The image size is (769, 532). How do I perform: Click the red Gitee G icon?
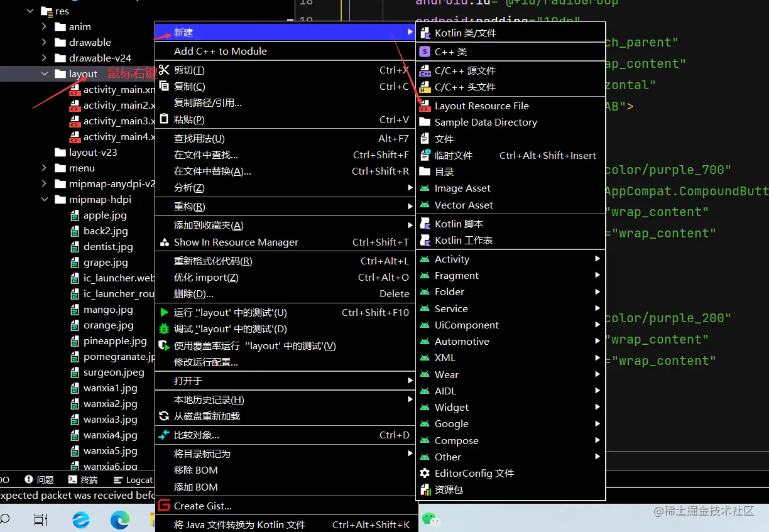click(164, 506)
